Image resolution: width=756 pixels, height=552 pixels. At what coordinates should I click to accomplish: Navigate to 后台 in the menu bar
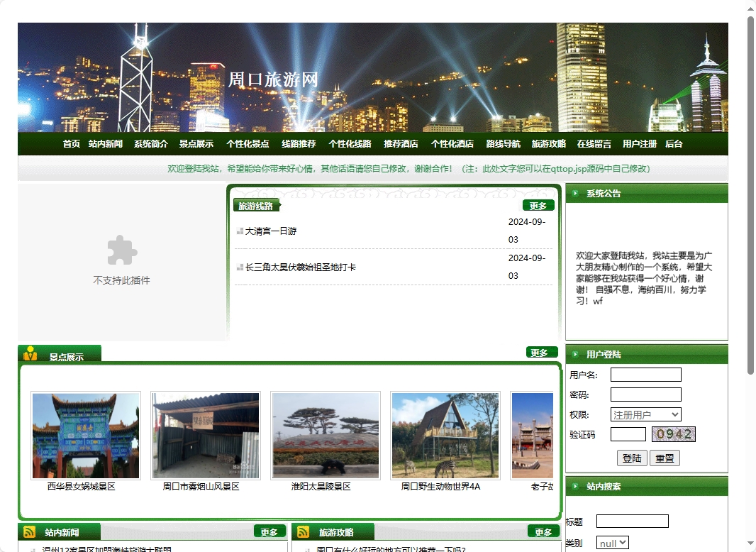[x=673, y=143]
